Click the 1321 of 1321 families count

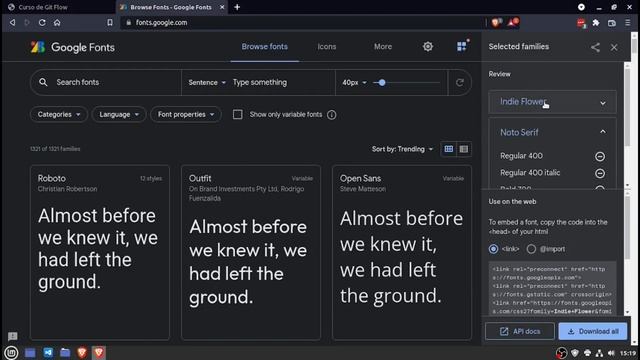coord(55,149)
